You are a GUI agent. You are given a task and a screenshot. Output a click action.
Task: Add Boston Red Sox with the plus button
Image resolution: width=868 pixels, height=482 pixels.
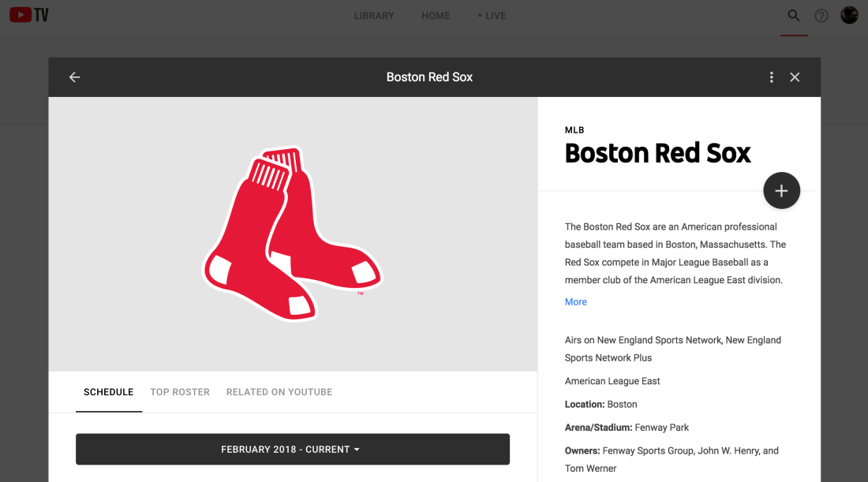point(781,191)
